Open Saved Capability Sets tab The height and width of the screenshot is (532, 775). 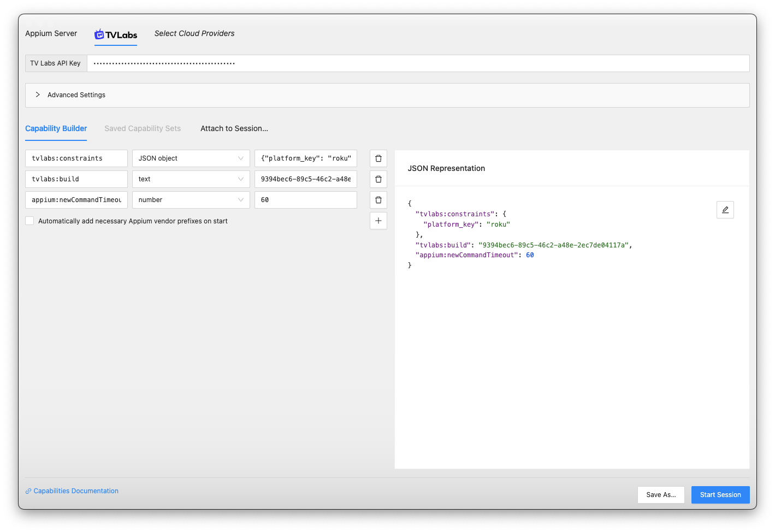click(x=143, y=128)
